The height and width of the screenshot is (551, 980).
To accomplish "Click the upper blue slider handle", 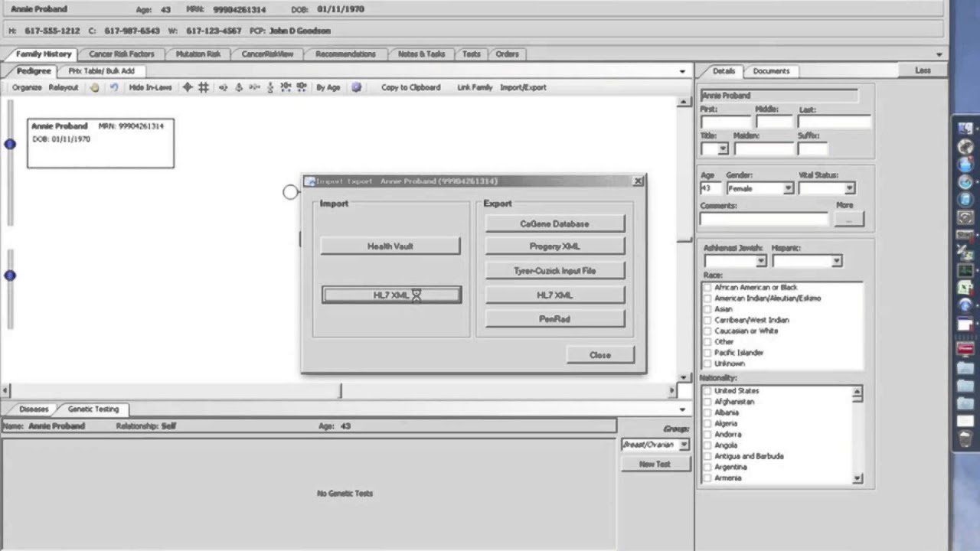I will point(10,144).
